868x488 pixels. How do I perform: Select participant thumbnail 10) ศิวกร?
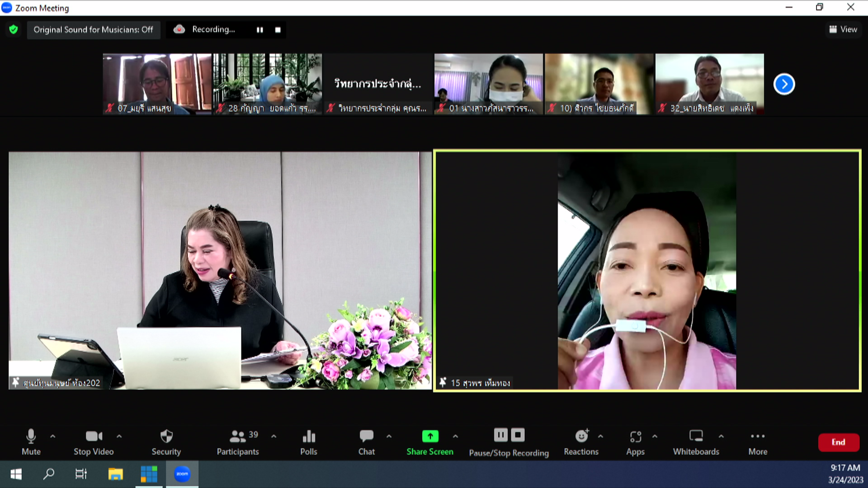(599, 84)
